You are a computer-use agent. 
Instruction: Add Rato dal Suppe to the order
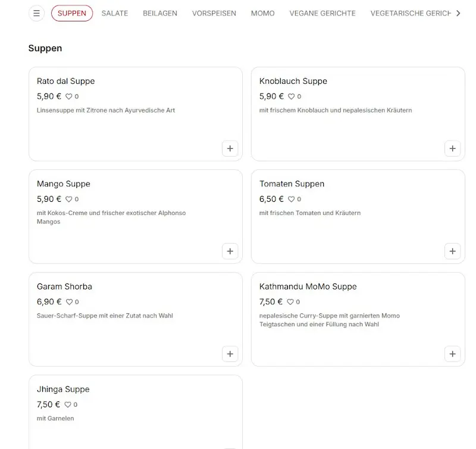click(x=230, y=148)
